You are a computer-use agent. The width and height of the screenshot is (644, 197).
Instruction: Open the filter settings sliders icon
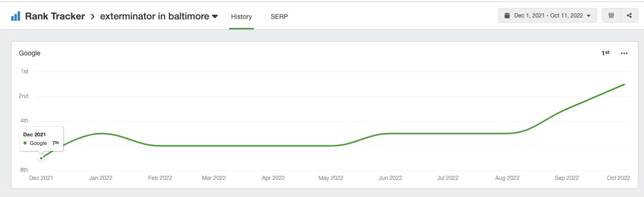click(x=611, y=16)
